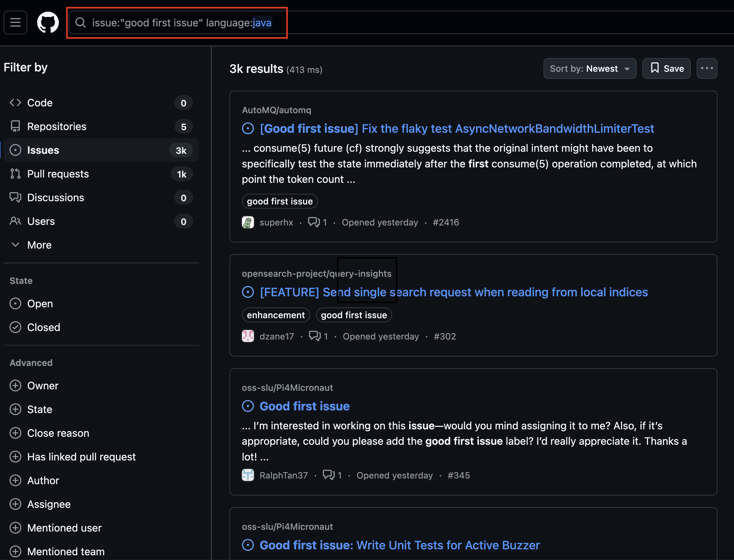Open RalphTan37's user profile link

point(283,475)
